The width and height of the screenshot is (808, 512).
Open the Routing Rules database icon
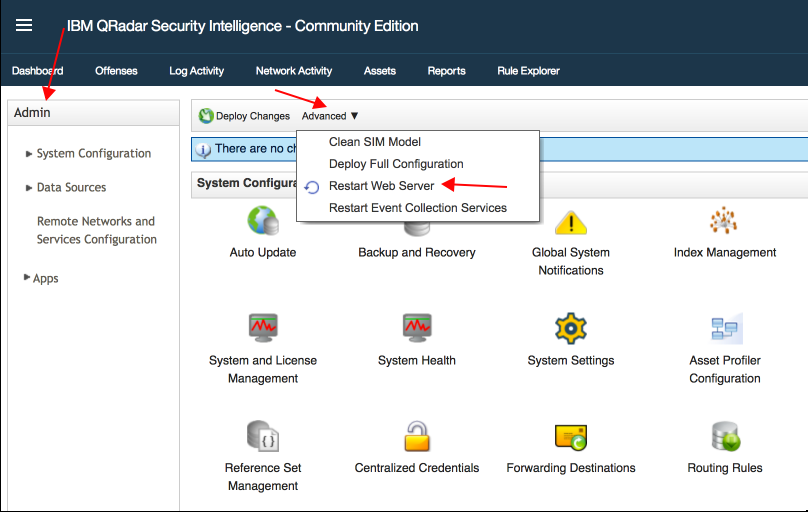coord(726,436)
